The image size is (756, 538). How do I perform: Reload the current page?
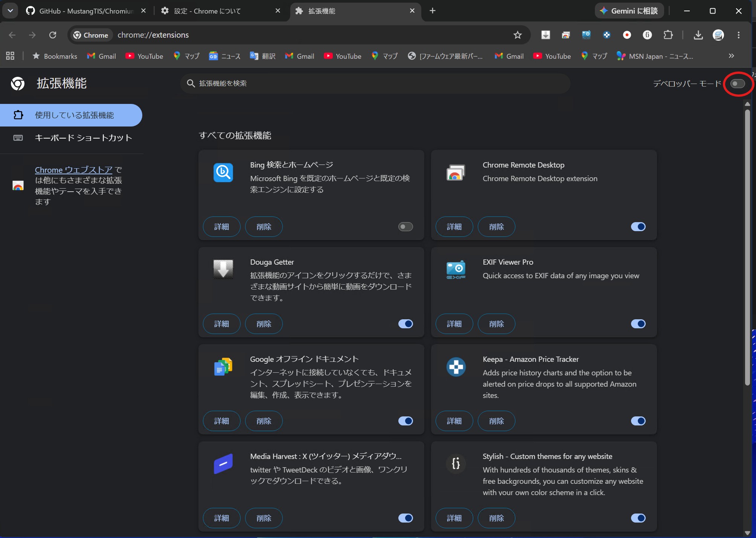pyautogui.click(x=53, y=35)
